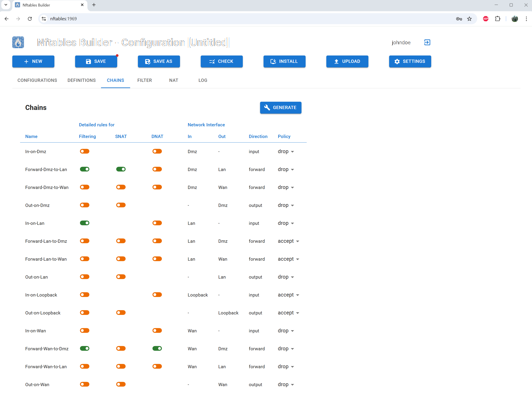
Task: Save the current configuration
Action: [x=96, y=61]
